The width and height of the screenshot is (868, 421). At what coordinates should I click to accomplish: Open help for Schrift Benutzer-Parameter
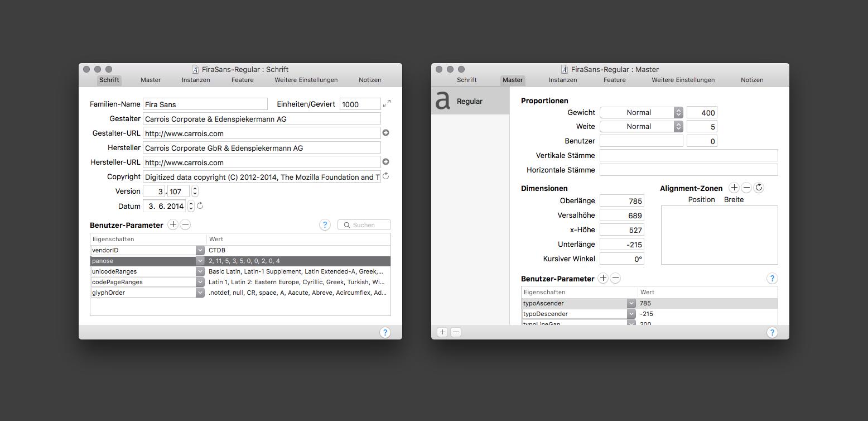tap(325, 225)
